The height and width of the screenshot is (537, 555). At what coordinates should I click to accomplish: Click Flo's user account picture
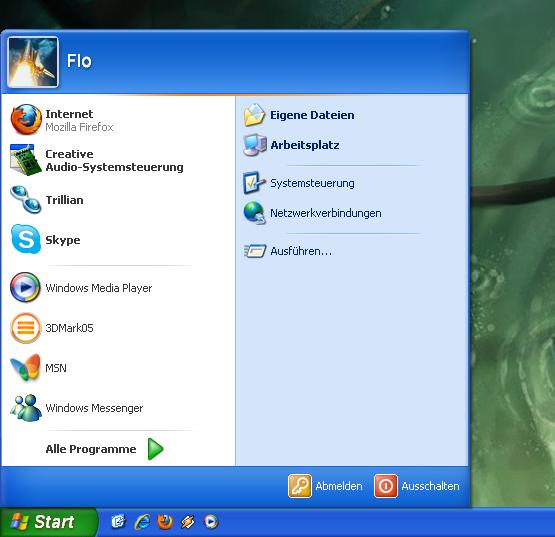[33, 62]
